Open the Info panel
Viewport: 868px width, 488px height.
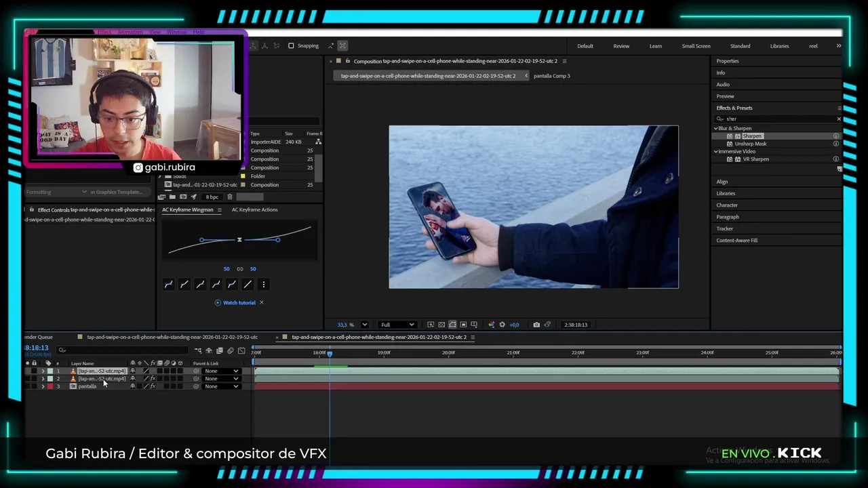point(721,73)
